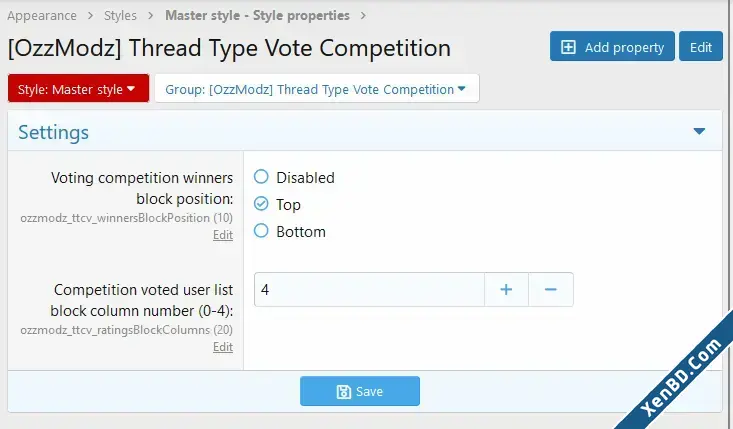The image size is (733, 429).
Task: Open the Group selector dropdown
Action: [x=317, y=88]
